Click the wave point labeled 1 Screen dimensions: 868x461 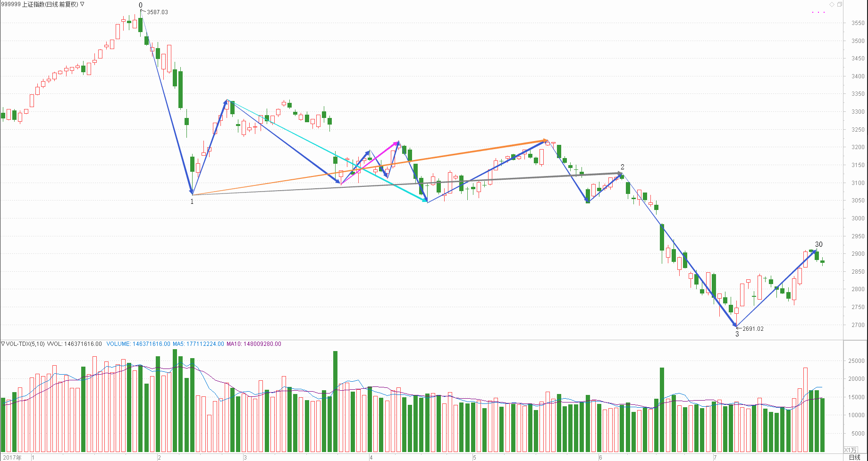coord(192,202)
